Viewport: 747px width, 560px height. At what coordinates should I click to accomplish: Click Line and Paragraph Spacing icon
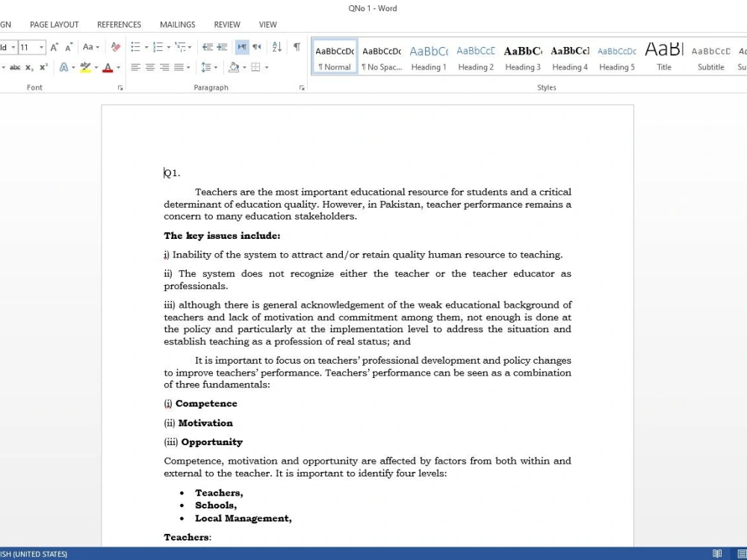(x=206, y=68)
